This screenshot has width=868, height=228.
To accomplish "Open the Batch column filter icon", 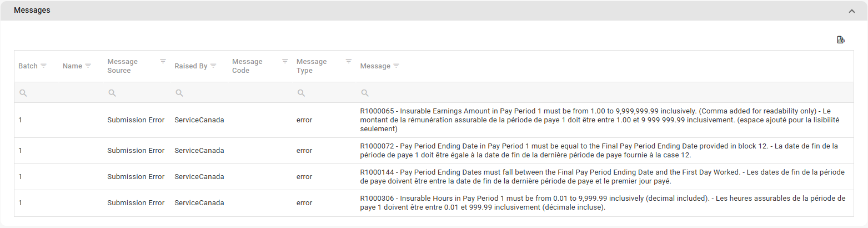I will coord(43,66).
